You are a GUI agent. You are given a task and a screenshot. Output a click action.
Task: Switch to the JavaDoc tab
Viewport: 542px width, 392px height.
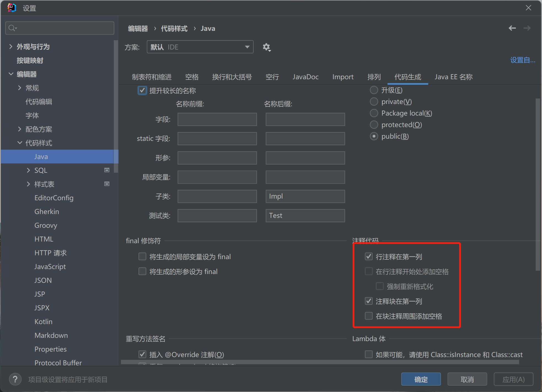pos(305,77)
